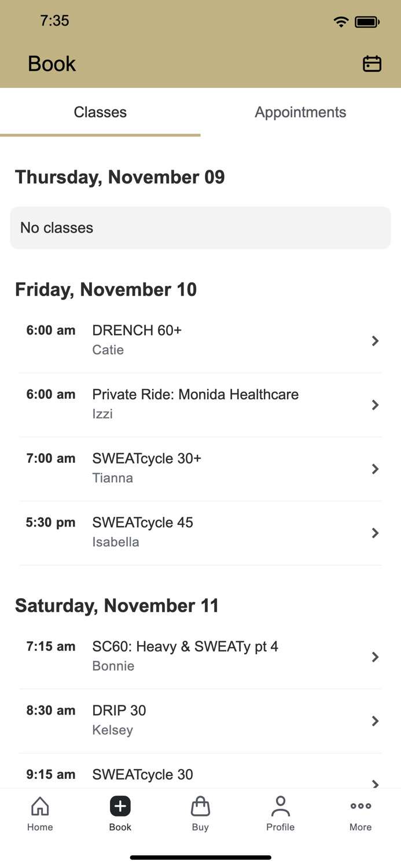
Task: Expand DRENCH 60+ class chevron
Action: pyautogui.click(x=375, y=341)
